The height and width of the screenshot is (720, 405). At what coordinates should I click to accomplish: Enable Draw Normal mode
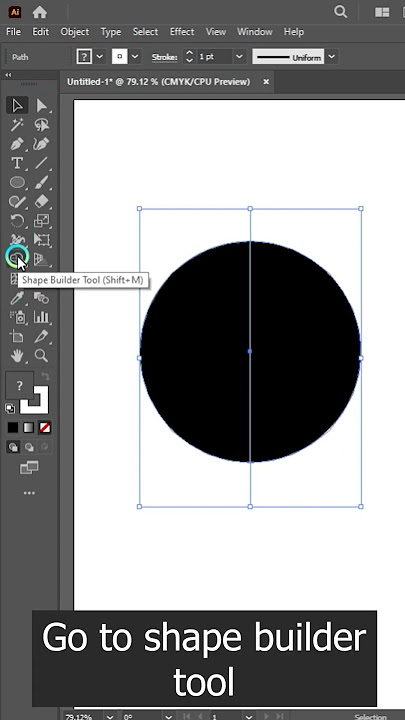click(13, 446)
